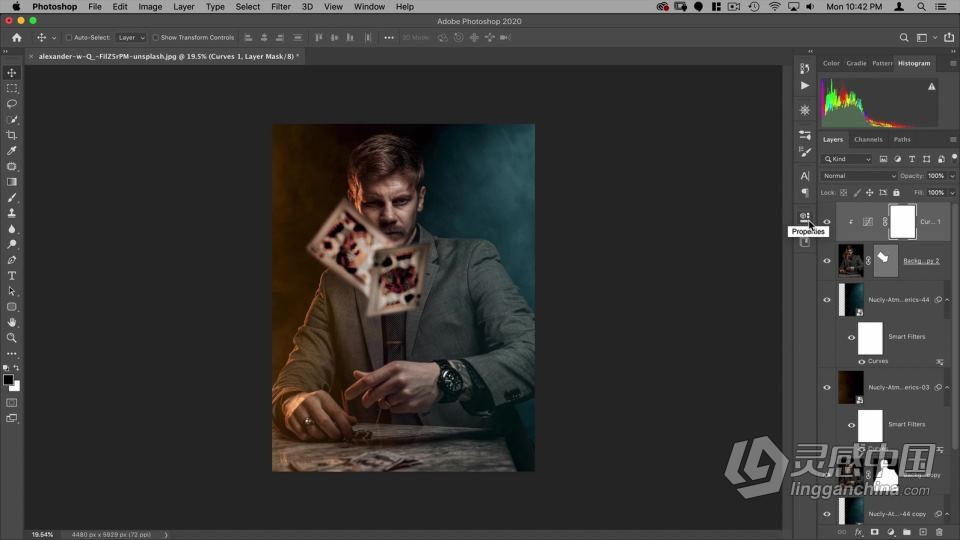Pick the Eyedropper tool
The image size is (960, 540).
tap(12, 151)
